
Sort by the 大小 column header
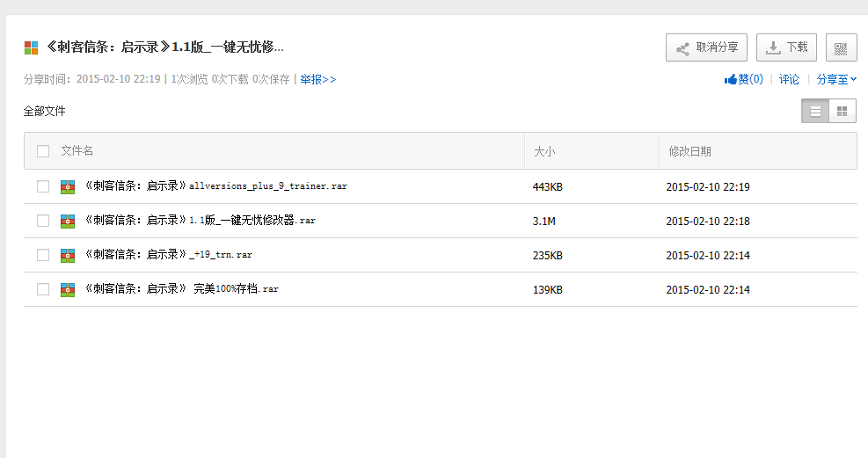pos(544,151)
